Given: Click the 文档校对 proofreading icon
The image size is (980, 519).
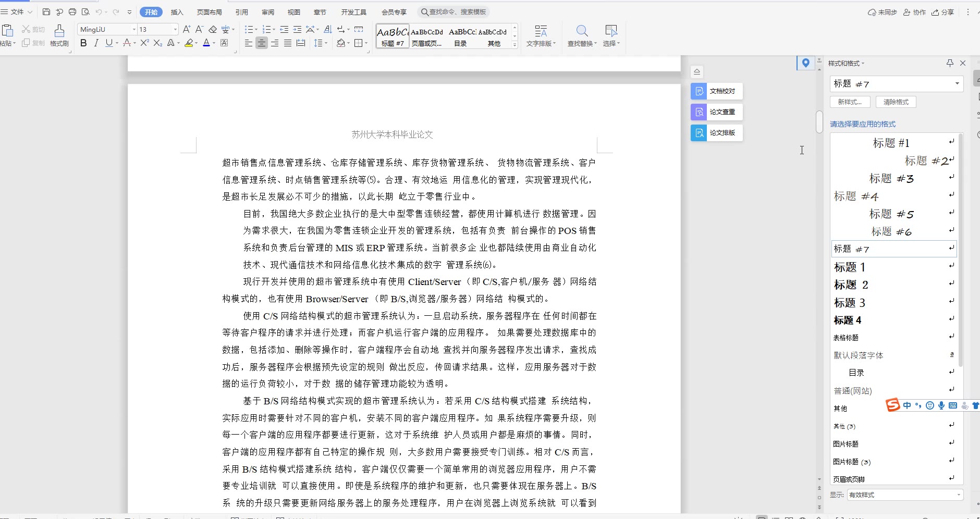Looking at the screenshot, I should (x=699, y=91).
